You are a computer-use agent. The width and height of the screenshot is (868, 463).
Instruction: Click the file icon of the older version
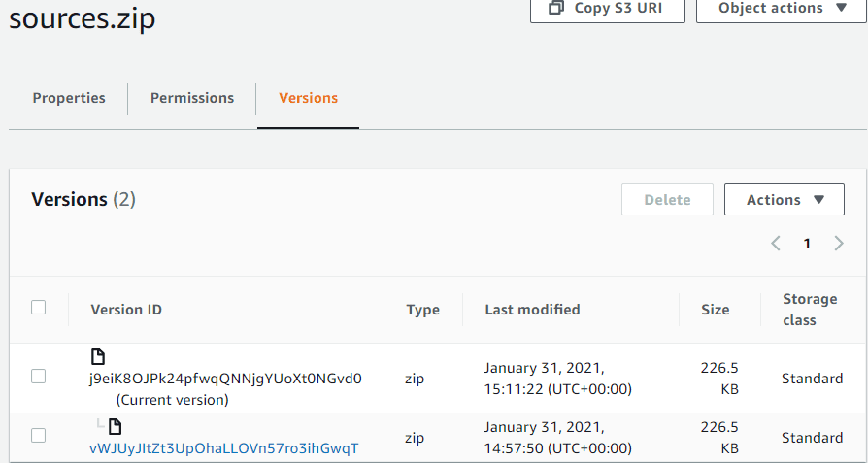tap(115, 426)
